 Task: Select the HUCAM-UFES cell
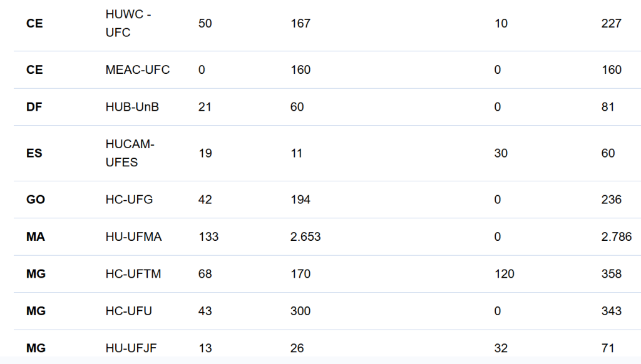(x=130, y=153)
